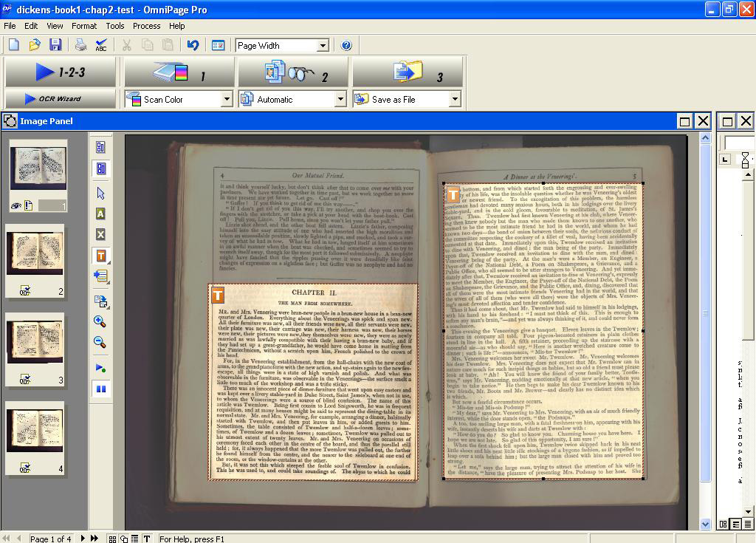Open the Process menu
This screenshot has height=543, width=756.
[147, 26]
